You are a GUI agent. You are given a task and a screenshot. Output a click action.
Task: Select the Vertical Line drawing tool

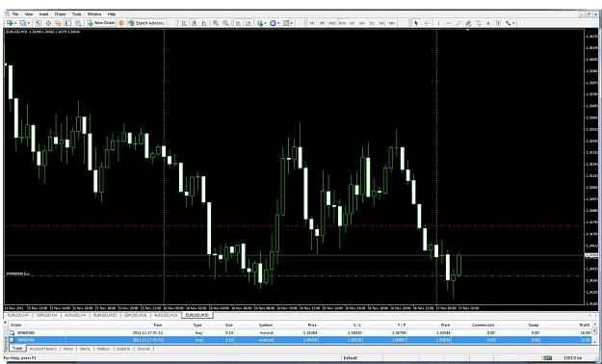[x=438, y=23]
